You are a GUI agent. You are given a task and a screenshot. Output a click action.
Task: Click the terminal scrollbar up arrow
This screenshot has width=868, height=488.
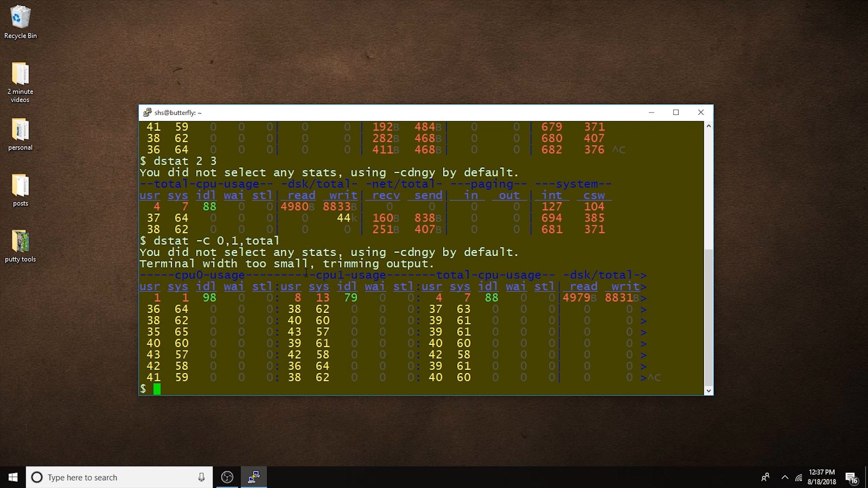tap(708, 126)
